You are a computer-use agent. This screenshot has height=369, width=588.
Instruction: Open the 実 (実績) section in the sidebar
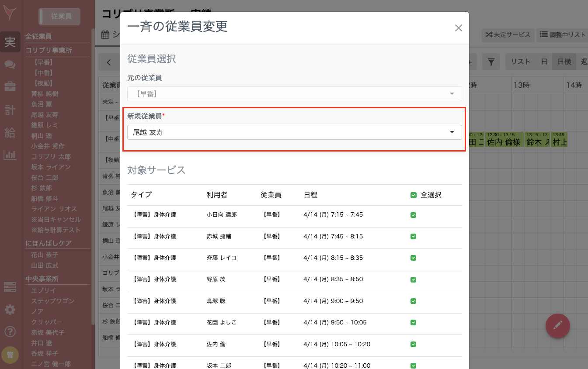point(10,41)
